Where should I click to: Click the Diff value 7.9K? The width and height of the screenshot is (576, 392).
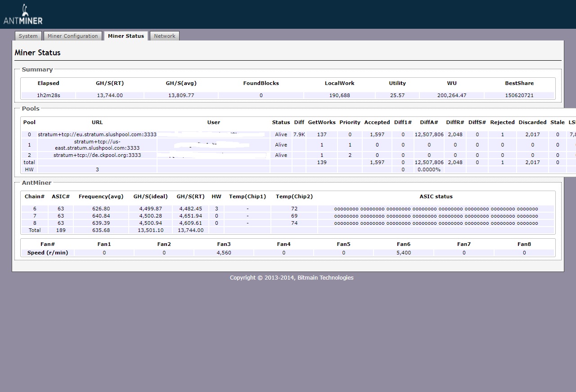(299, 134)
